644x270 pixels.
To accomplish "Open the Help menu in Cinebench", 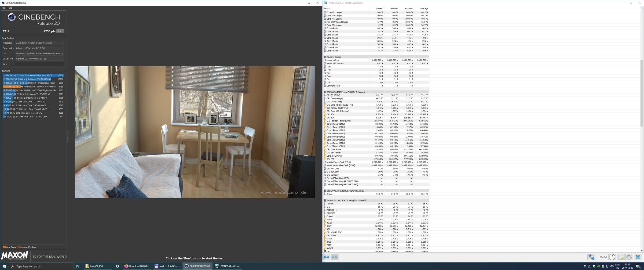I will tap(10, 8).
